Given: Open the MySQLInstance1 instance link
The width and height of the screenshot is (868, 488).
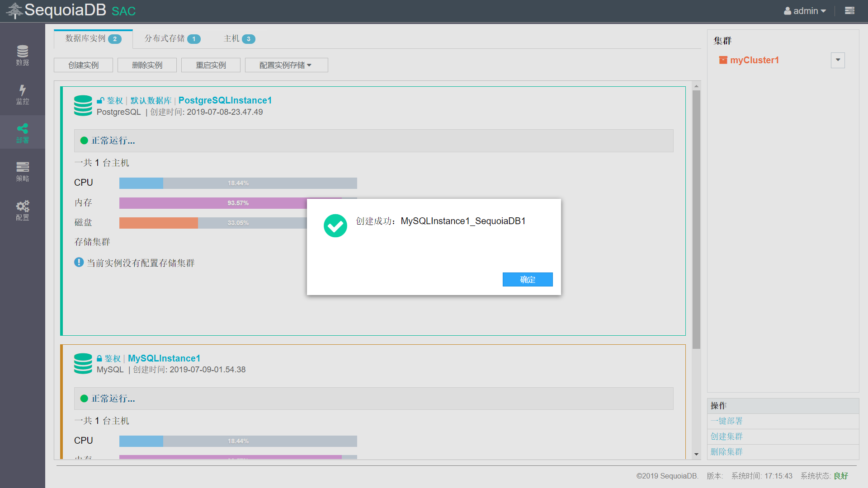Looking at the screenshot, I should click(x=164, y=358).
